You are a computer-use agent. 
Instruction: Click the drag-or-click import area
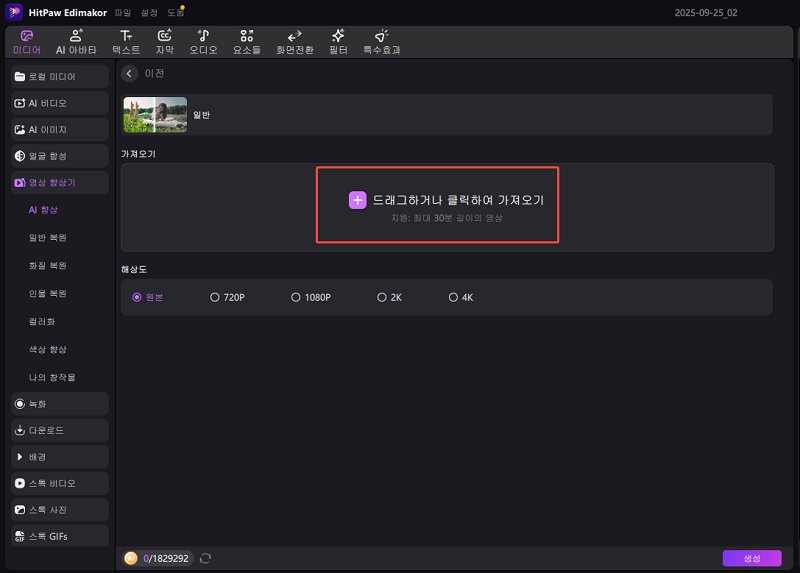click(x=437, y=205)
